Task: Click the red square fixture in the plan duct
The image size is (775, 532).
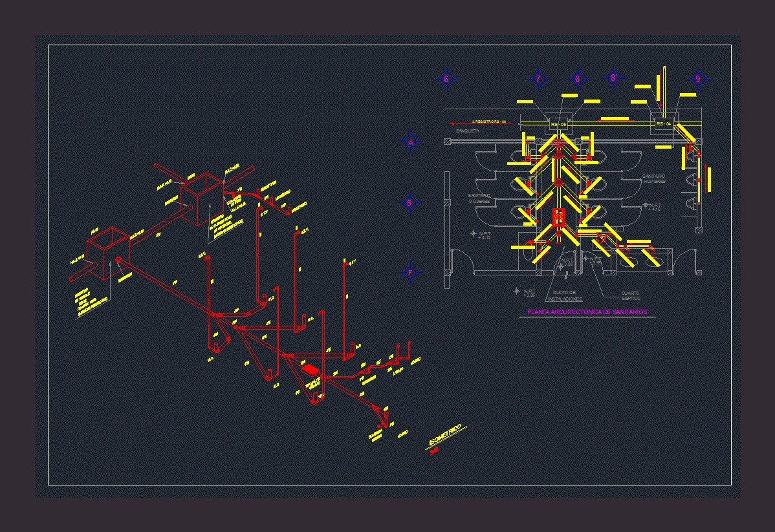Action: (558, 217)
